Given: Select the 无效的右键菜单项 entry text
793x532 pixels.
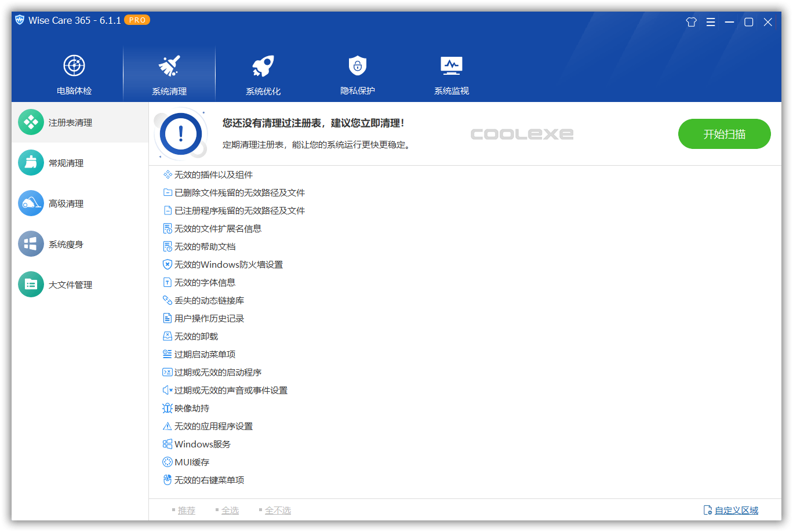Looking at the screenshot, I should tap(209, 480).
